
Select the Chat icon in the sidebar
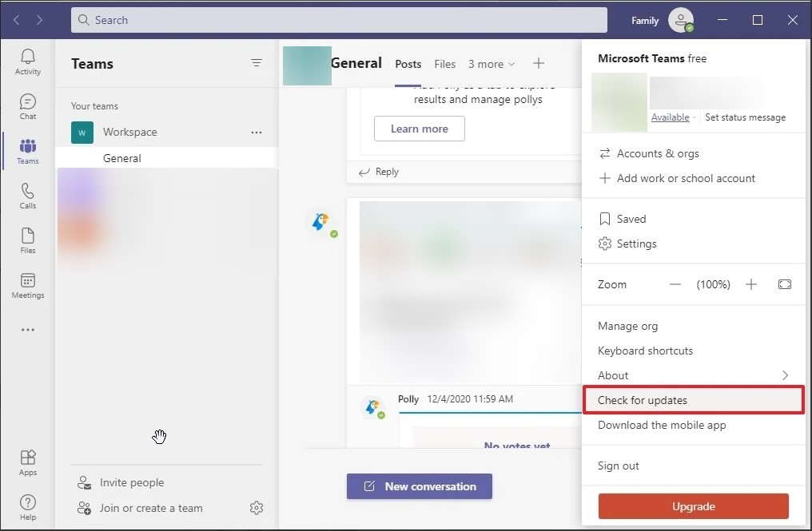pyautogui.click(x=27, y=105)
